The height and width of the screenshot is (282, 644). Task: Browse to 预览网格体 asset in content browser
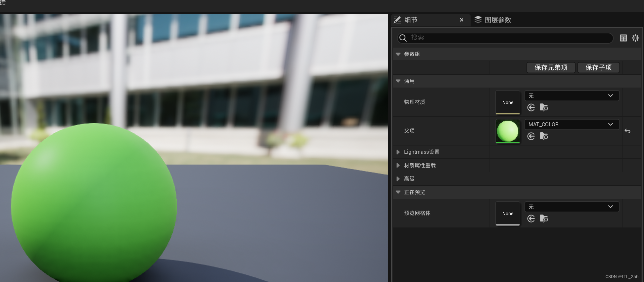coord(544,219)
